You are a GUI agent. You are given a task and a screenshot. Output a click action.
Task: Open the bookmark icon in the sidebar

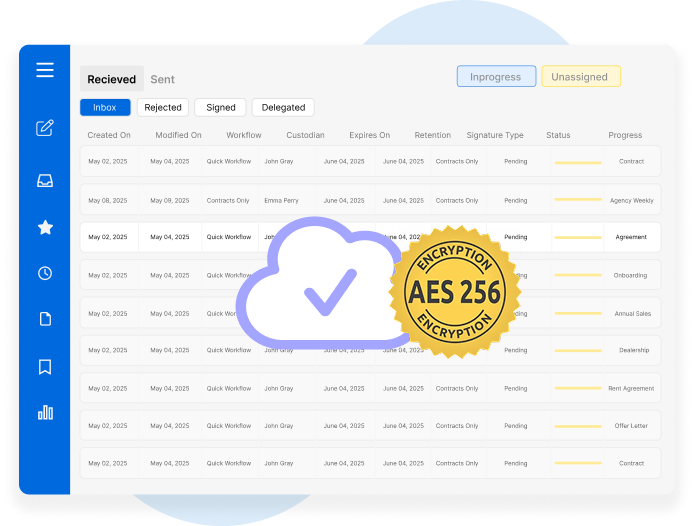tap(45, 367)
